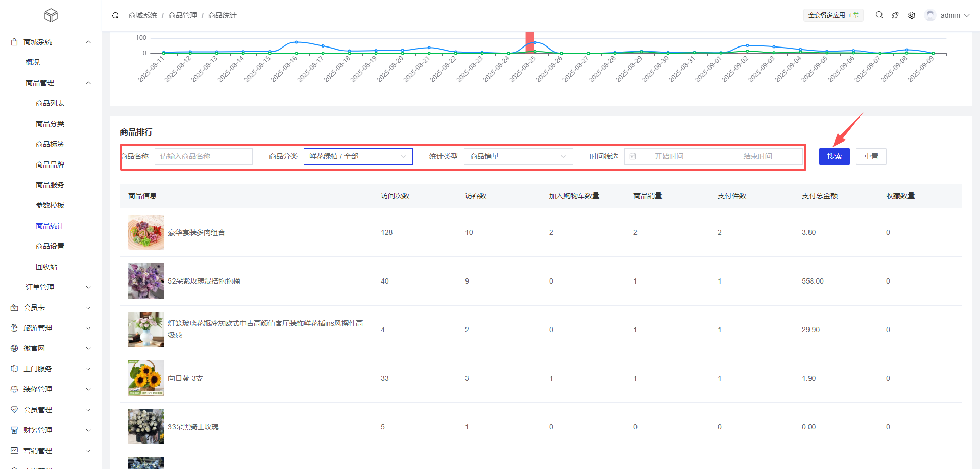
Task: Click the 重置 button
Action: click(871, 156)
